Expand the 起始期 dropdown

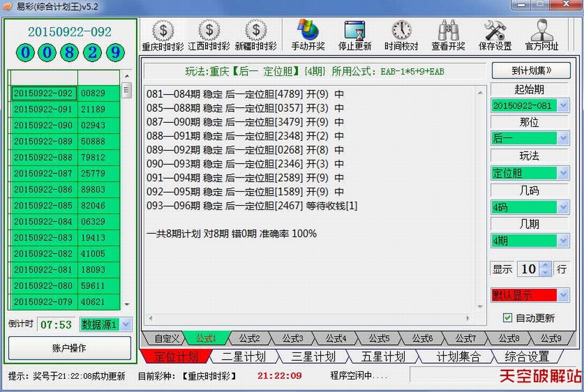point(562,105)
